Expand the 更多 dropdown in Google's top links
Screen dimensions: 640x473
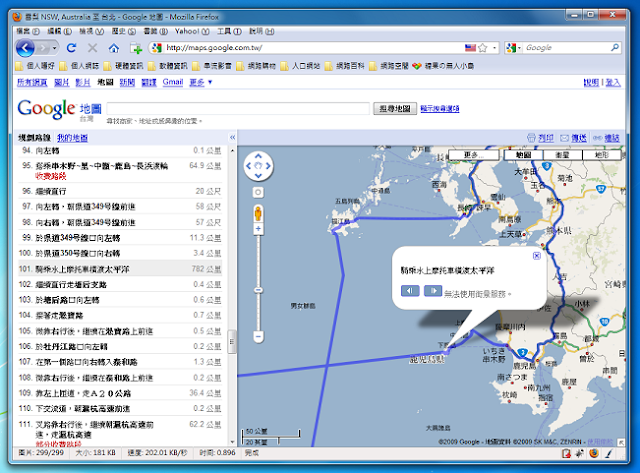pos(201,82)
